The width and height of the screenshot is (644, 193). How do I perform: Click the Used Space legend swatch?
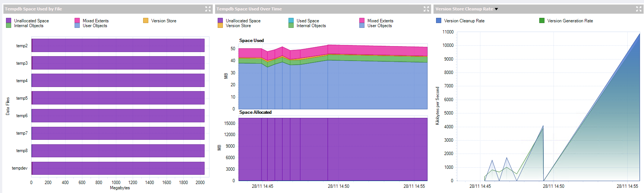[291, 21]
